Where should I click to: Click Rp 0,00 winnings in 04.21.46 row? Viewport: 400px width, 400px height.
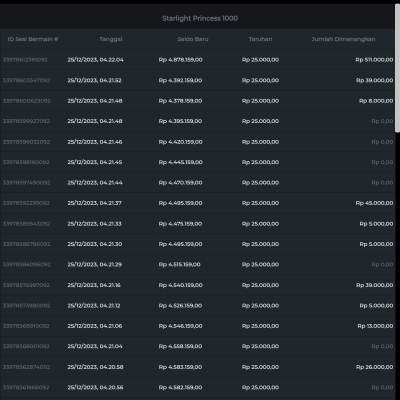pyautogui.click(x=382, y=142)
